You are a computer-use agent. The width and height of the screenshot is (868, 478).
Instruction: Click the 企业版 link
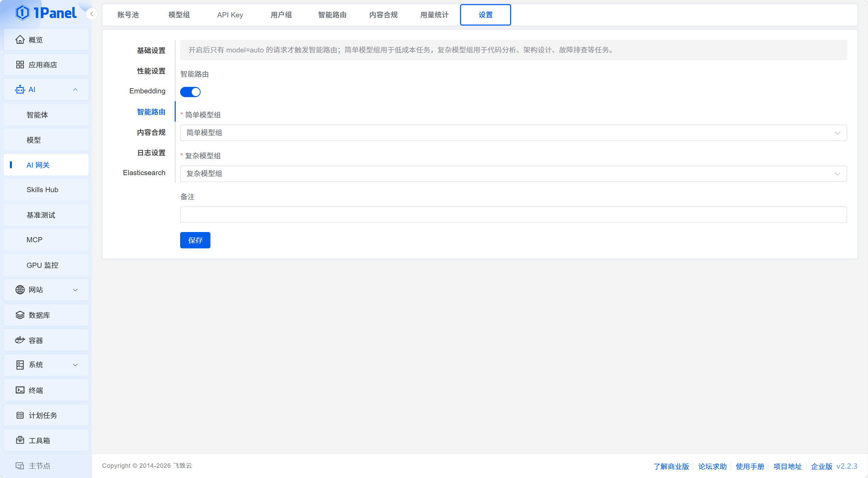[822, 466]
